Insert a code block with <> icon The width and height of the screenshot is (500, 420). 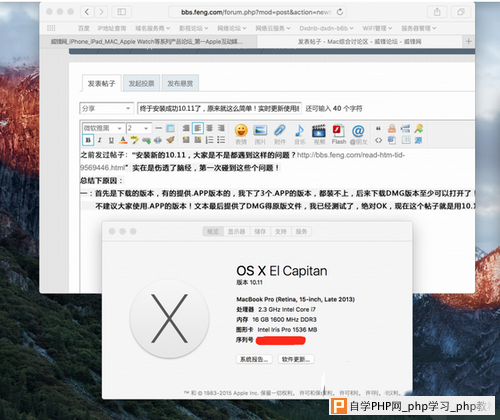pyautogui.click(x=378, y=140)
